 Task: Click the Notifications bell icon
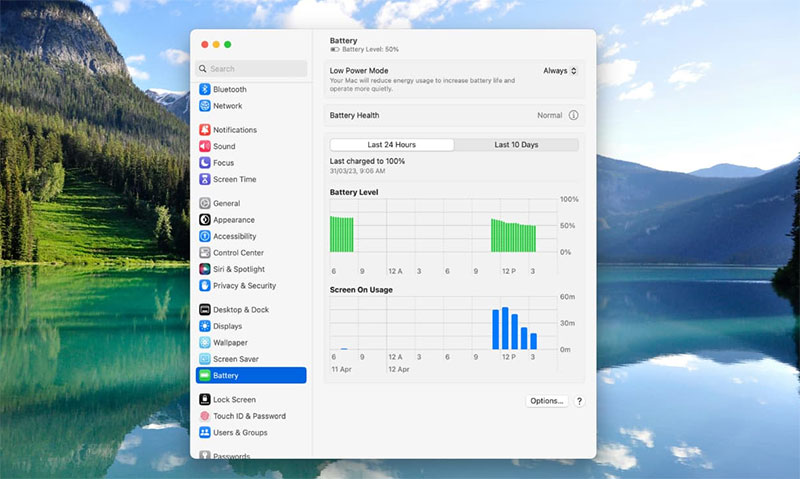click(205, 130)
